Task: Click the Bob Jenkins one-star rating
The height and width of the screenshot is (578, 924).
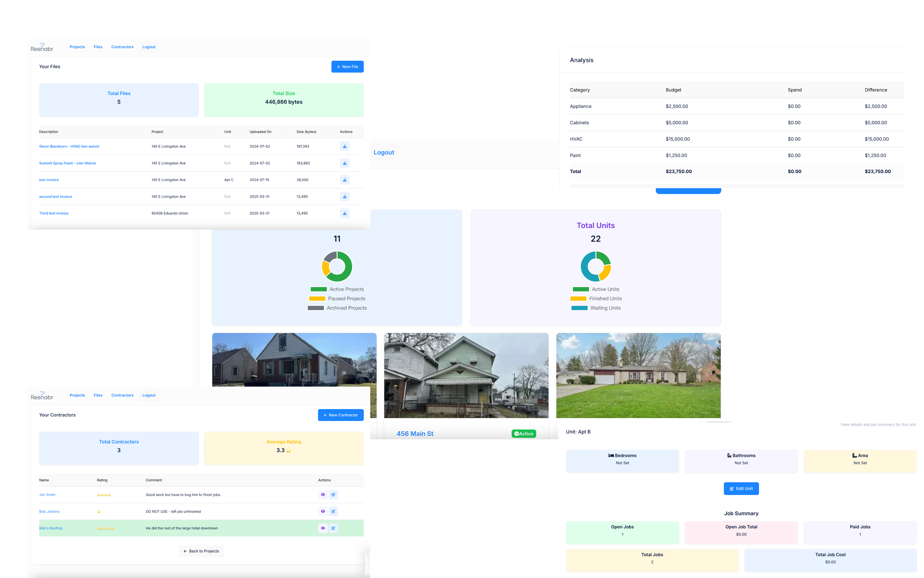Action: coord(99,512)
